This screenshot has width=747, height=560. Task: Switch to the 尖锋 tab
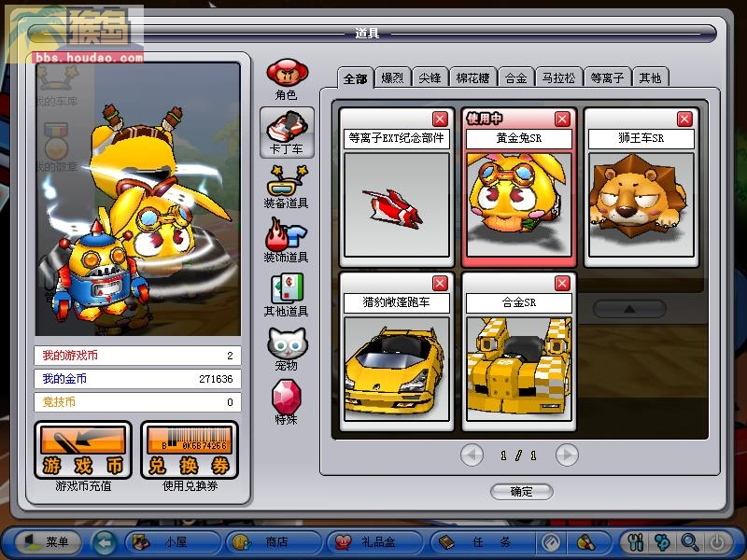430,77
